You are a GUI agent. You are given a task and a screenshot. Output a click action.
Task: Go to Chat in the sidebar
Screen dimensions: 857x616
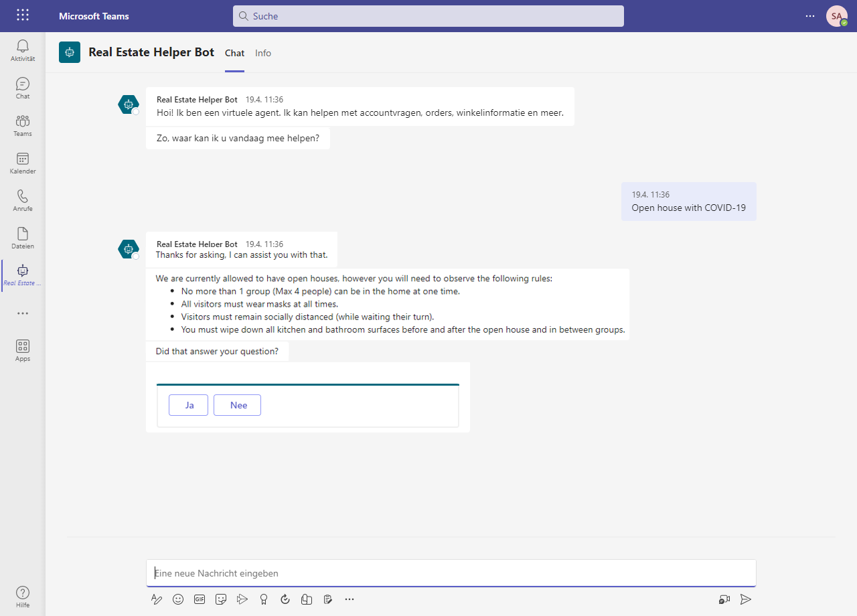coord(23,88)
